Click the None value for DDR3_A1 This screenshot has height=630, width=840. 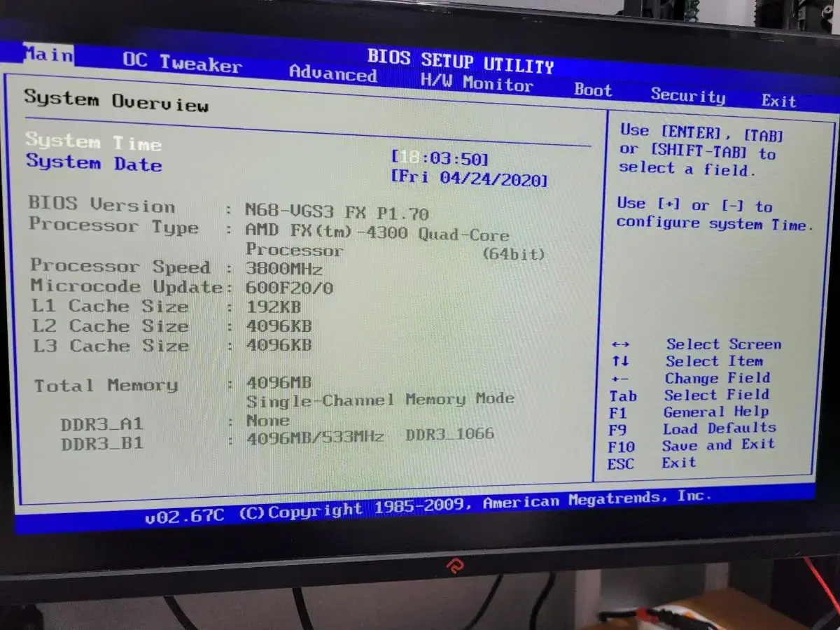(x=268, y=421)
